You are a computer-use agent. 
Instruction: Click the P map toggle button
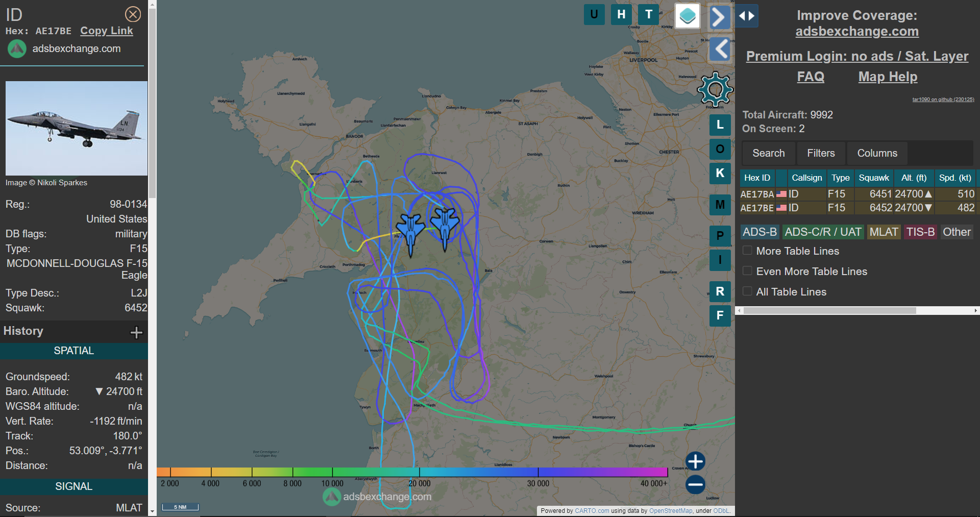coord(720,236)
